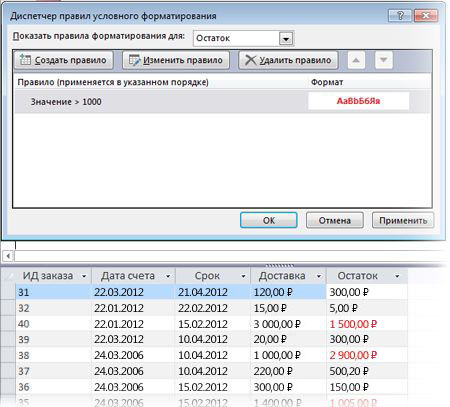Click the Изменить правило button
Screen dimensions: 450x407
tap(176, 60)
